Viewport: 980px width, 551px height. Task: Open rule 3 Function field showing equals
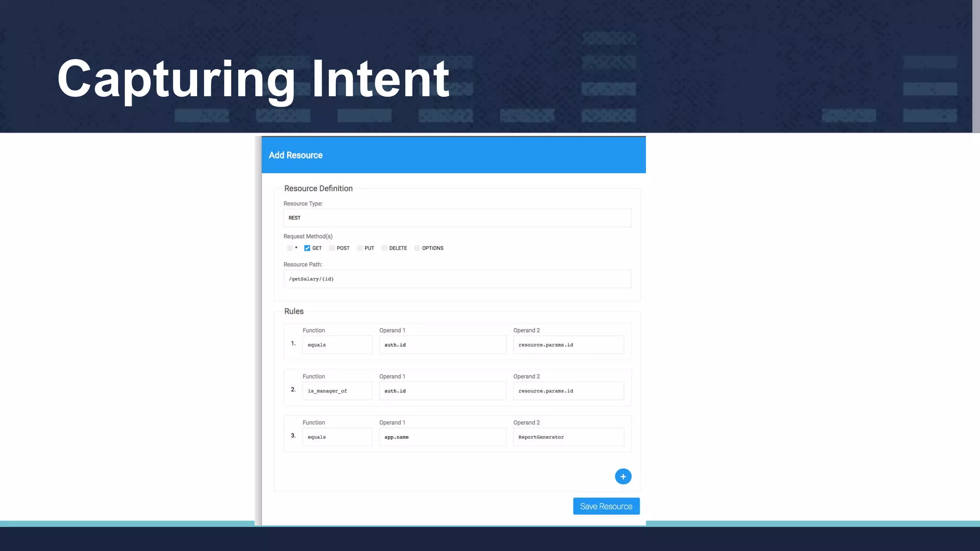pos(337,437)
